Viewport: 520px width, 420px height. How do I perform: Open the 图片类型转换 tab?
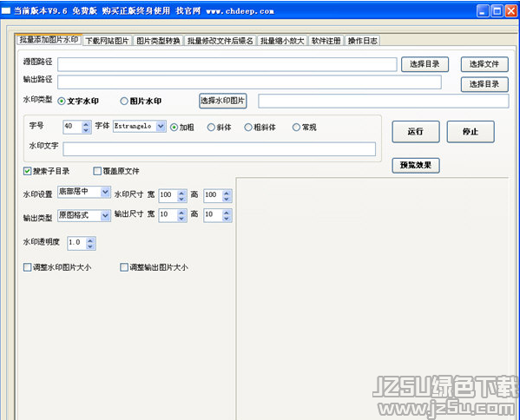pos(158,41)
